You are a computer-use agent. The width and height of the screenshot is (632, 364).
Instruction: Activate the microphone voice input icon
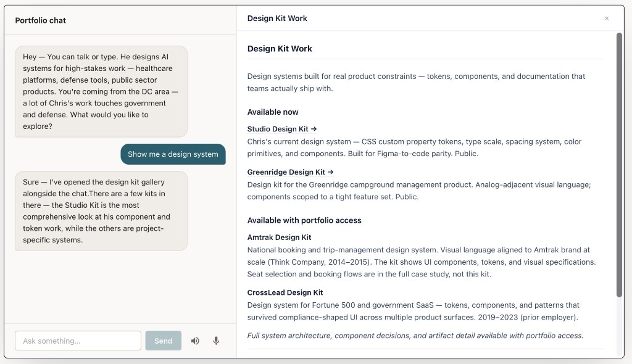point(216,341)
